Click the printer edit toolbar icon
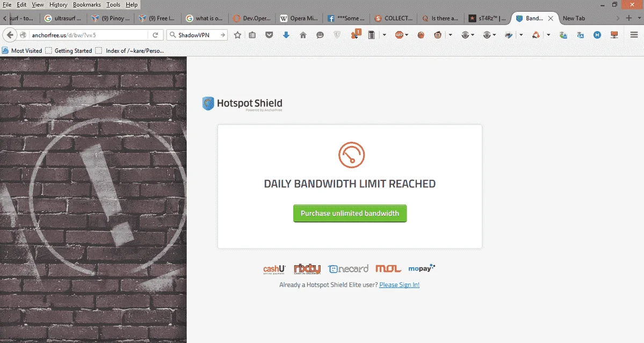Image resolution: width=644 pixels, height=343 pixels. (x=509, y=35)
